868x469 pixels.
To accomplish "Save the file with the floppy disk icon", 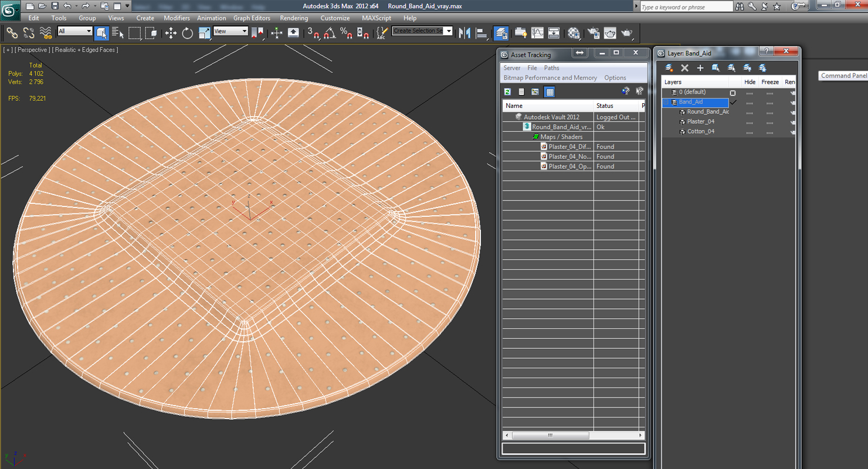I will (x=55, y=6).
